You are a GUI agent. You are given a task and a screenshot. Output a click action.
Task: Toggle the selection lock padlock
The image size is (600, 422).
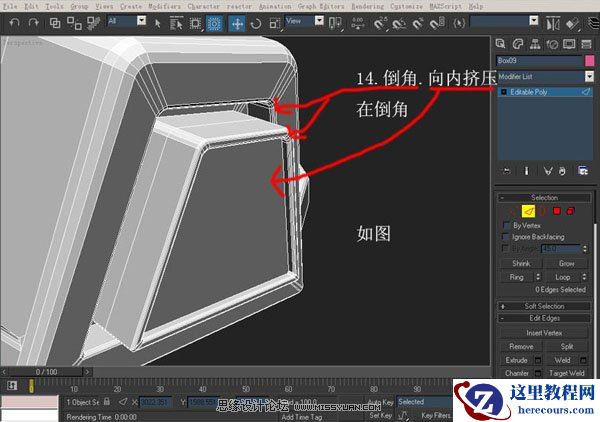pyautogui.click(x=107, y=401)
